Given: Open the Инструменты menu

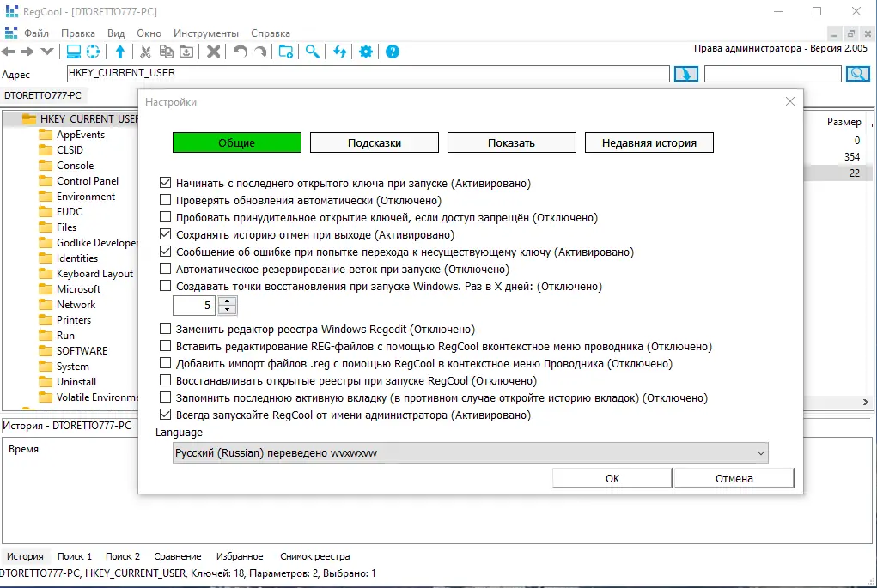Looking at the screenshot, I should coord(206,33).
